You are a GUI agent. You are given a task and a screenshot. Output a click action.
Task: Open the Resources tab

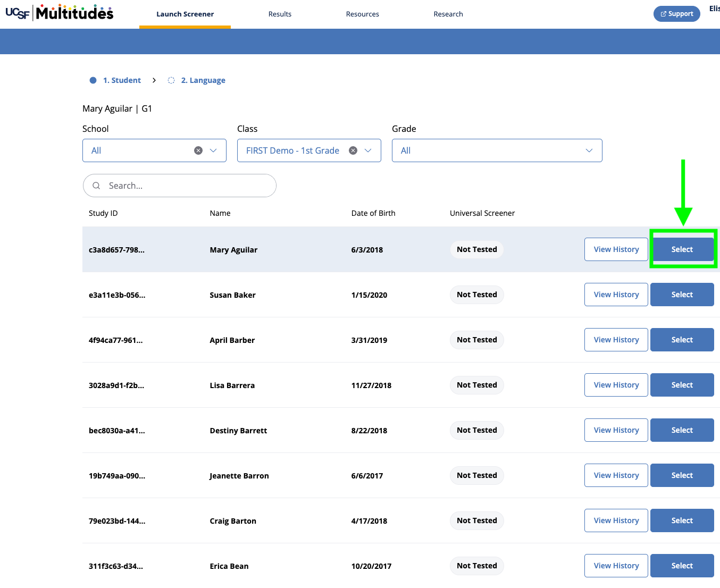tap(363, 14)
